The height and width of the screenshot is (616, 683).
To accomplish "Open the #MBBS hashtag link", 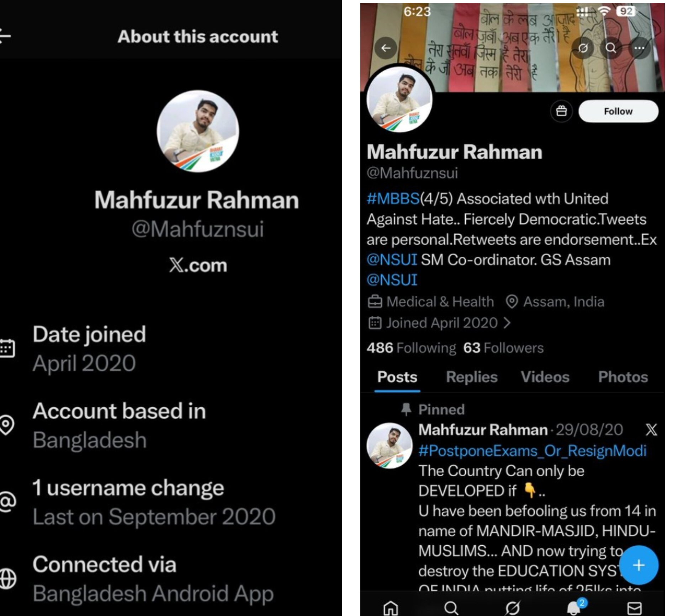I will coord(393,199).
